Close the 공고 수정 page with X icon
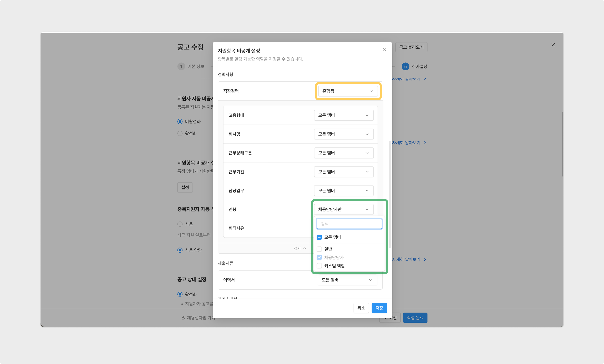The height and width of the screenshot is (364, 604). click(553, 45)
